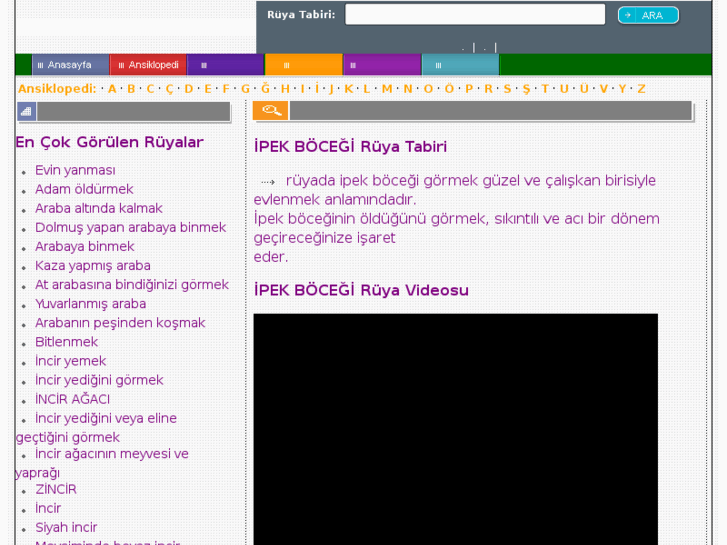727x545 pixels.
Task: Open the Evin yanması dream link
Action: click(75, 170)
